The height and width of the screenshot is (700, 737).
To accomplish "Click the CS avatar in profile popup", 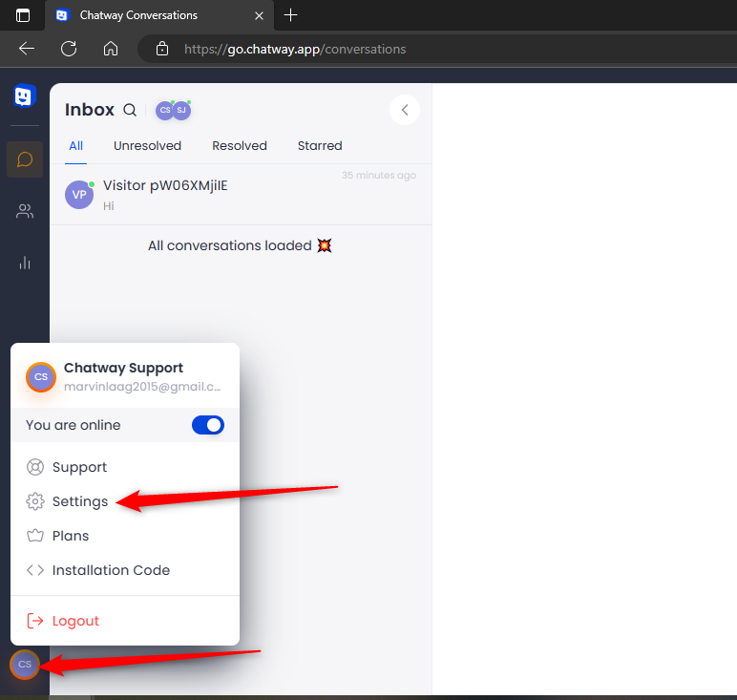I will (x=41, y=376).
